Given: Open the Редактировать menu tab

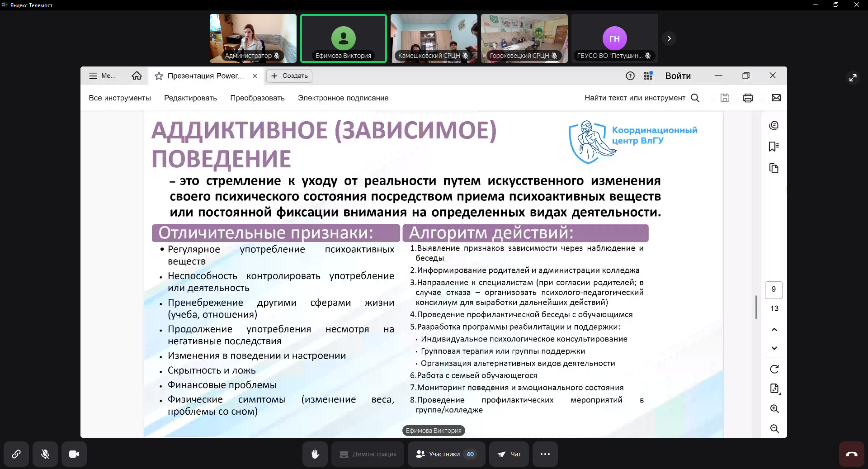Looking at the screenshot, I should point(190,98).
